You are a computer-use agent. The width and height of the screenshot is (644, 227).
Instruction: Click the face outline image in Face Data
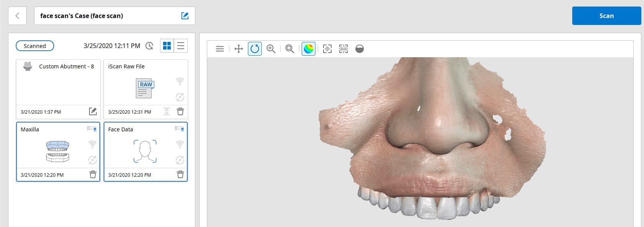(145, 151)
